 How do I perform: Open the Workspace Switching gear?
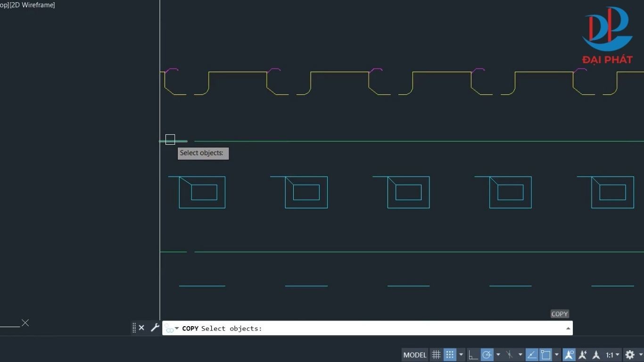coord(630,355)
